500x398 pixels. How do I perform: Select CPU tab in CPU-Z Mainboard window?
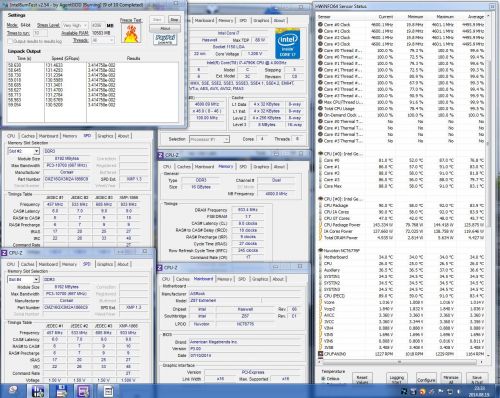click(166, 279)
